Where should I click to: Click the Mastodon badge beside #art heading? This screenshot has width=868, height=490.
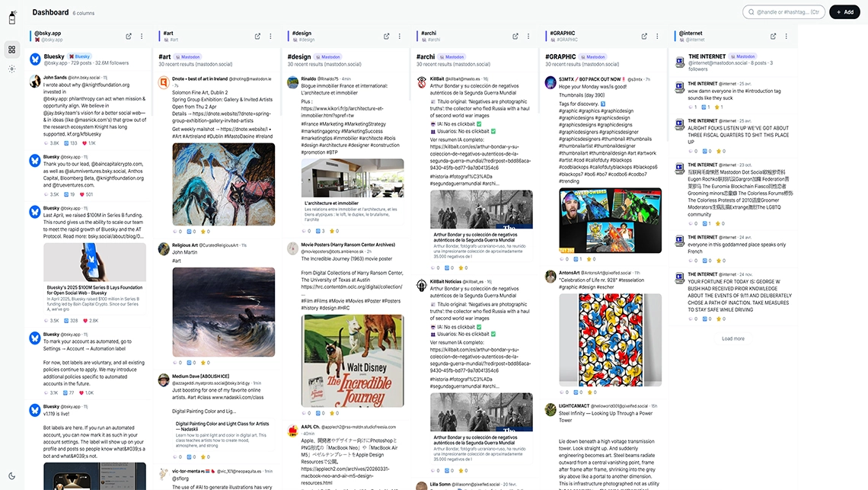187,56
